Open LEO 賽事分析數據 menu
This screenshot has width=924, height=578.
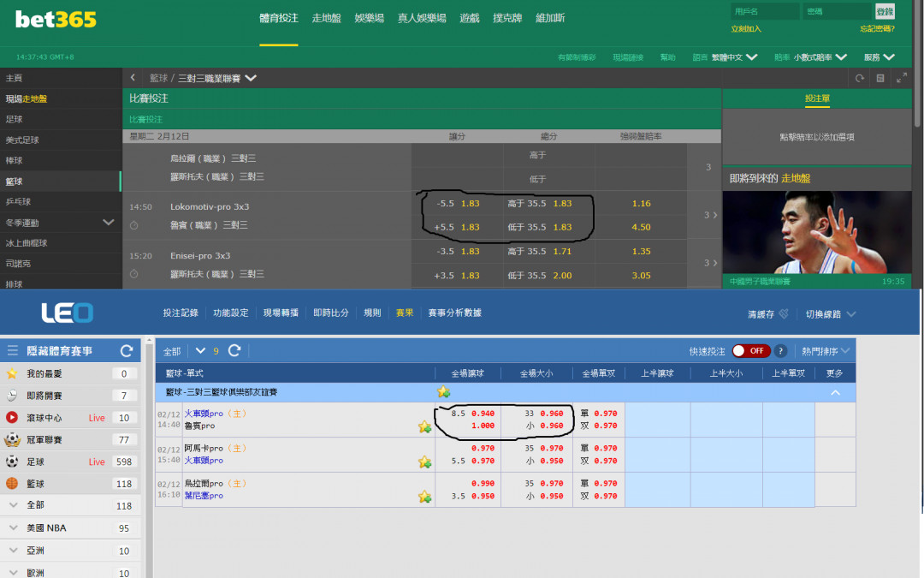click(x=454, y=313)
